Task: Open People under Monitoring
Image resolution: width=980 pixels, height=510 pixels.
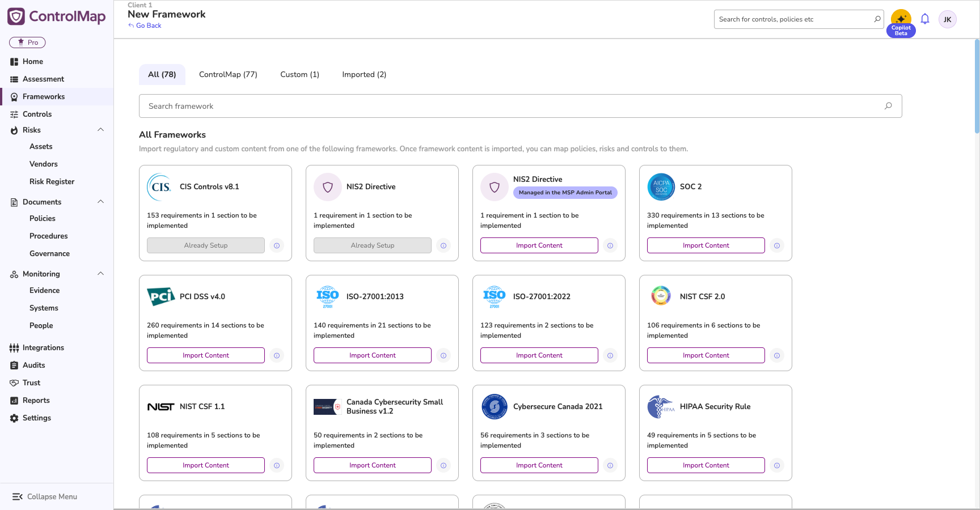Action: (x=41, y=325)
